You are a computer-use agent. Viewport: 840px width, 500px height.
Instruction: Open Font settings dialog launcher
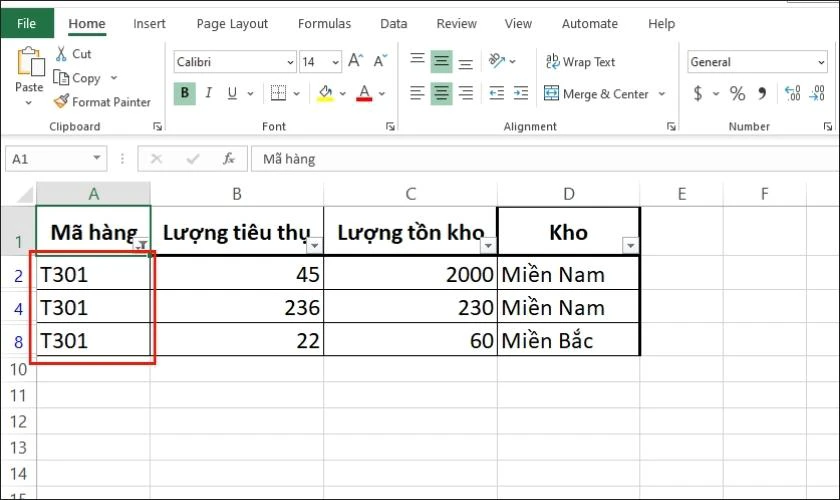click(x=391, y=126)
